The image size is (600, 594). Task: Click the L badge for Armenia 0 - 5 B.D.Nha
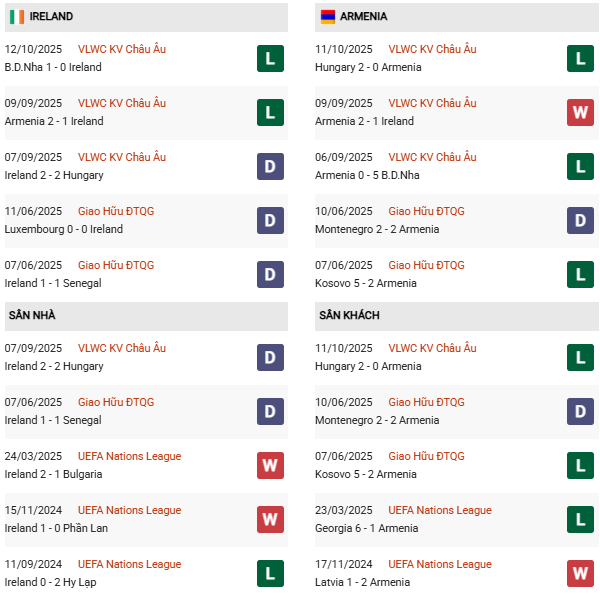[x=580, y=167]
